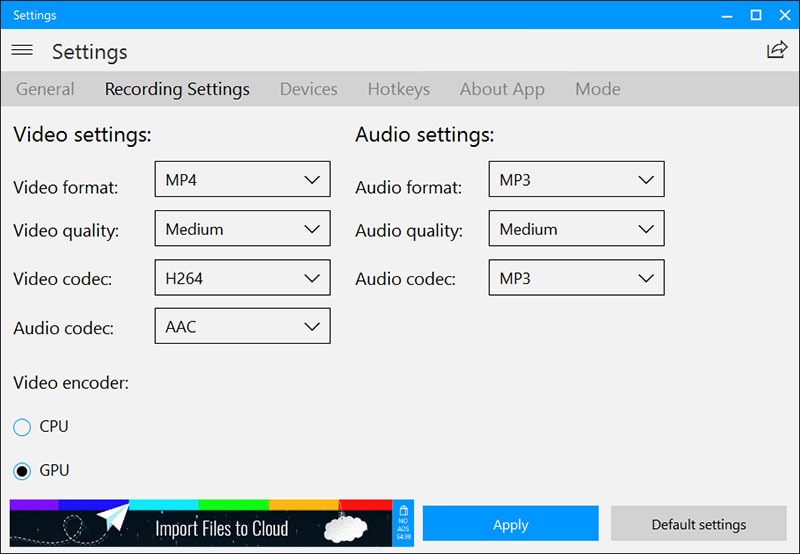
Task: Open the Video format dropdown
Action: 242,181
